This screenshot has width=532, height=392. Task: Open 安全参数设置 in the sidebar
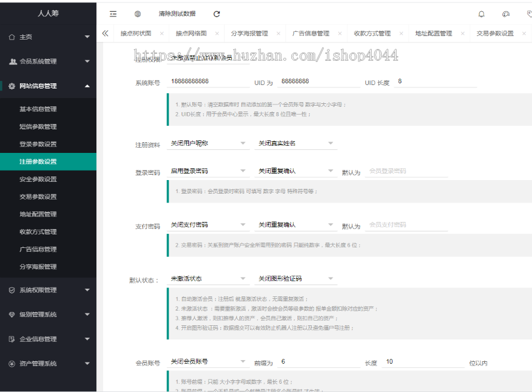pos(48,179)
